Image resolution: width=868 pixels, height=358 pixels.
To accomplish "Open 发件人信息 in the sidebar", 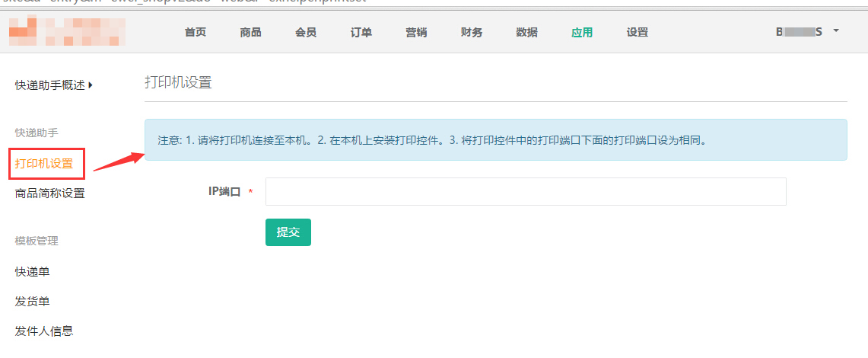I will [44, 331].
